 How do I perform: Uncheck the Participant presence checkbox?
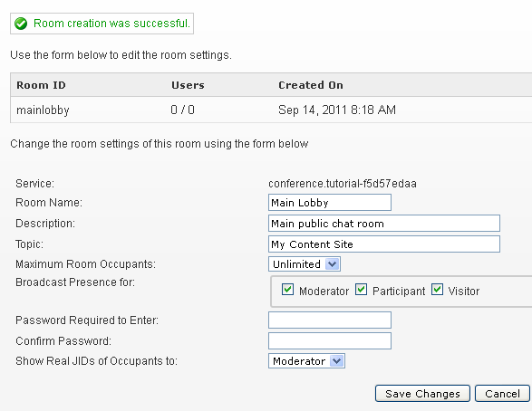[x=361, y=290]
